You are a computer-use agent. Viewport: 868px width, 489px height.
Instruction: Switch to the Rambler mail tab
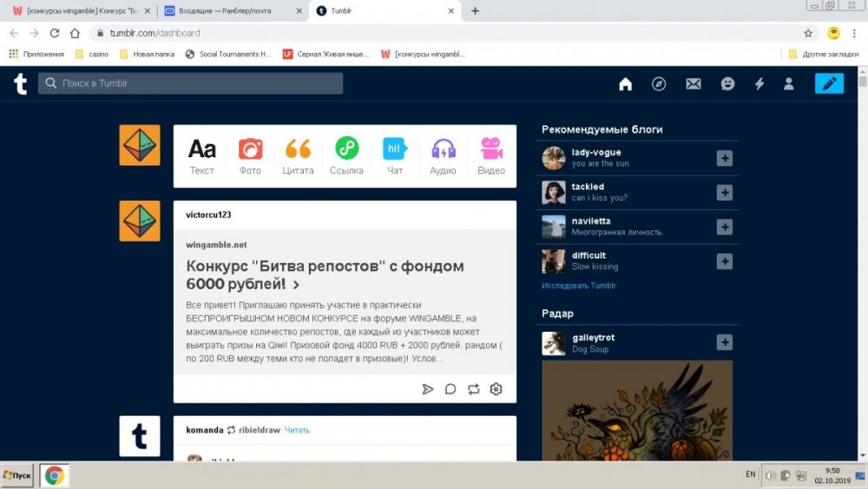tap(232, 11)
